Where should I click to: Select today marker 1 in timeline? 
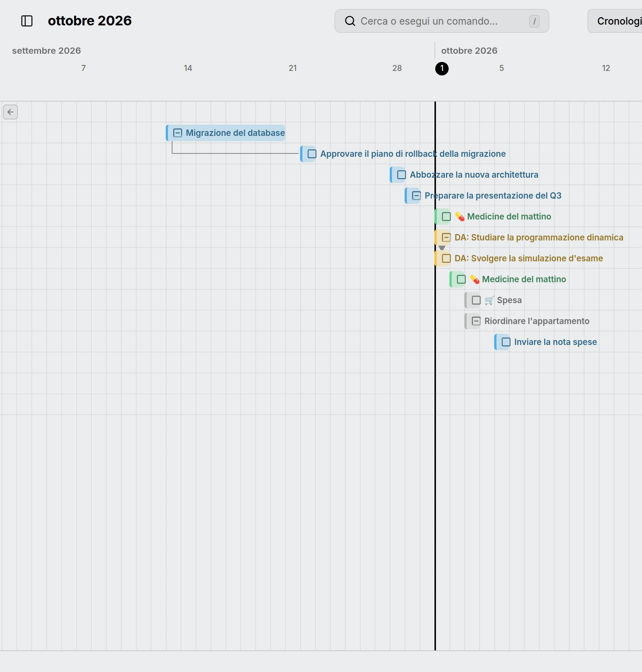[442, 68]
